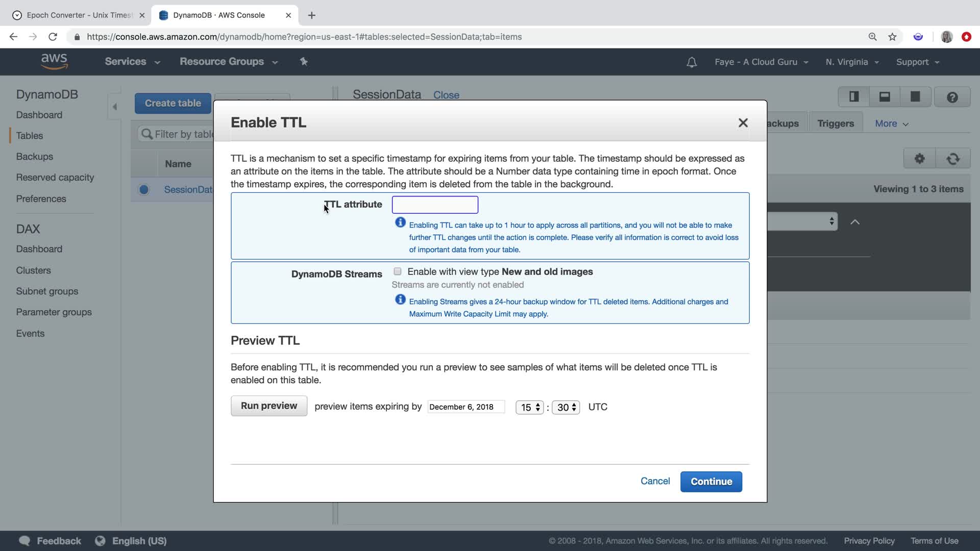
Task: Open the minute selector showing 30
Action: 566,407
